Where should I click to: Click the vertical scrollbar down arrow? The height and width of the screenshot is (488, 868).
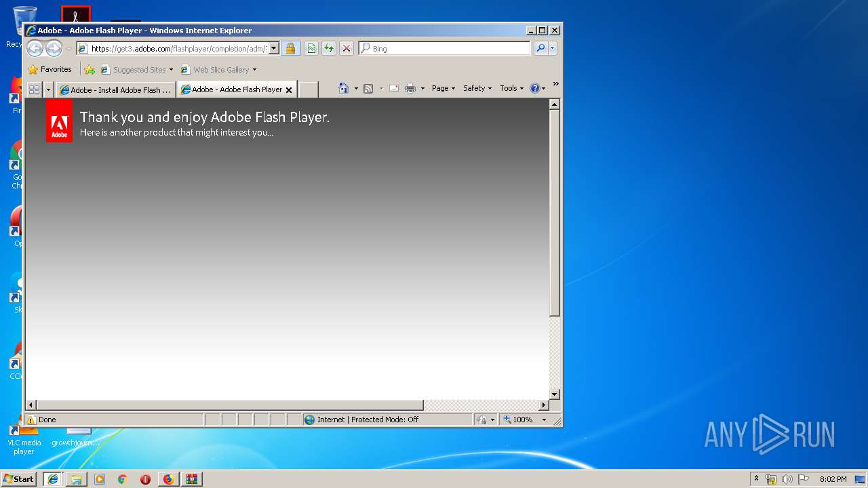click(x=554, y=394)
